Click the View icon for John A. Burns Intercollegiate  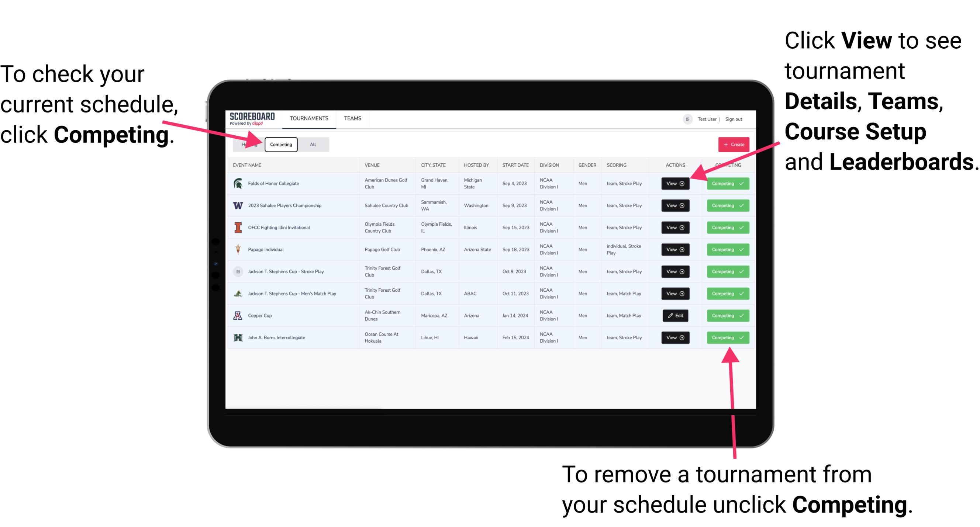675,337
